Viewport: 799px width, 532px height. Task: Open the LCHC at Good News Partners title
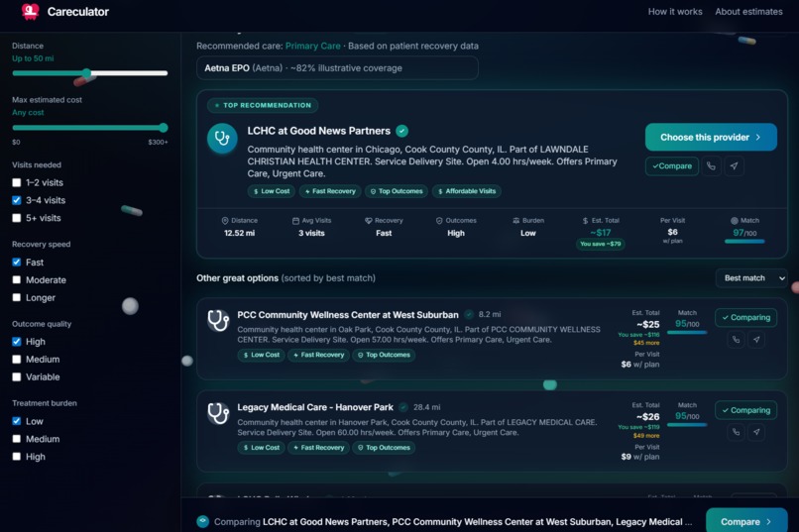coord(319,131)
